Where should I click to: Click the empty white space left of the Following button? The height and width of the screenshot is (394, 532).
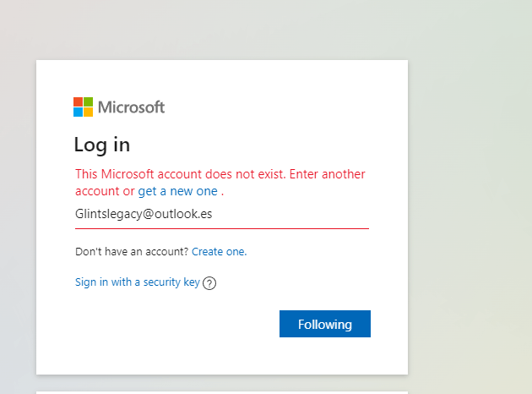click(x=169, y=324)
